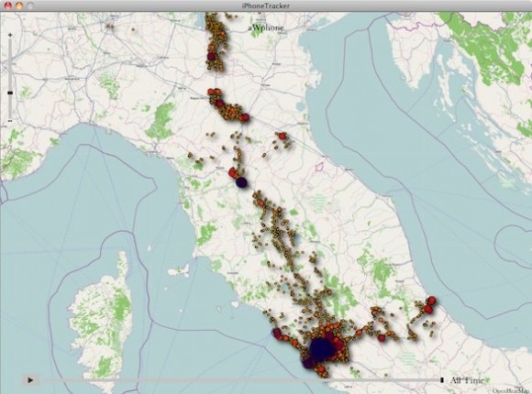Click the dark blue location dot above the yellow trail
532x394 pixels.
241,182
